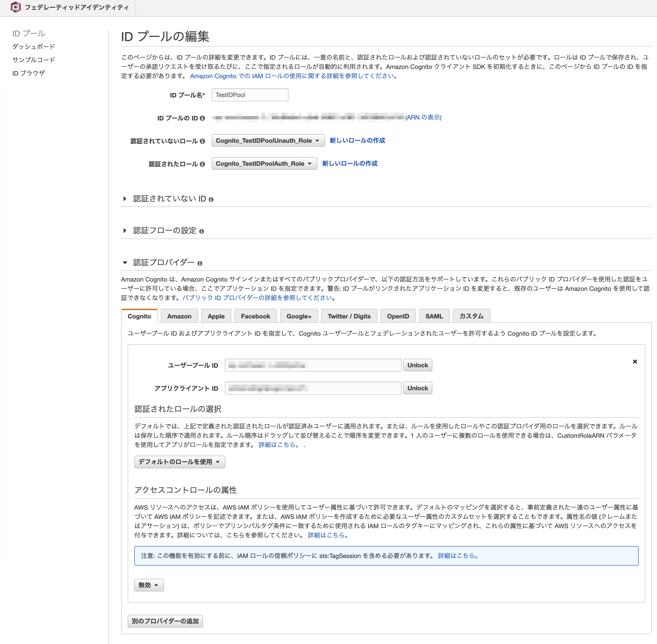Screen dimensions: 657x644
Task: Click info icon beside ID プールの ID
Action: tap(202, 118)
